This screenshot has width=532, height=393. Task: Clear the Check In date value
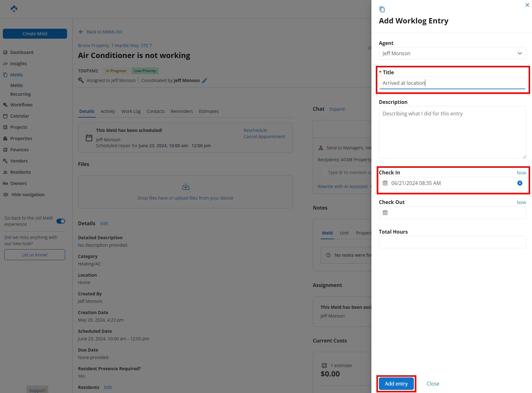[x=520, y=183]
